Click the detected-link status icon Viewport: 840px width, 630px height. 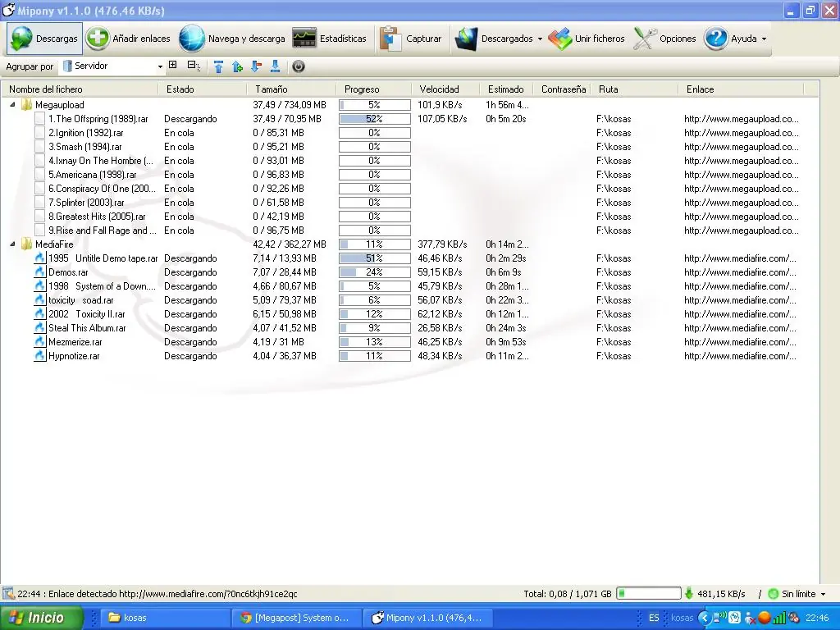(x=8, y=594)
